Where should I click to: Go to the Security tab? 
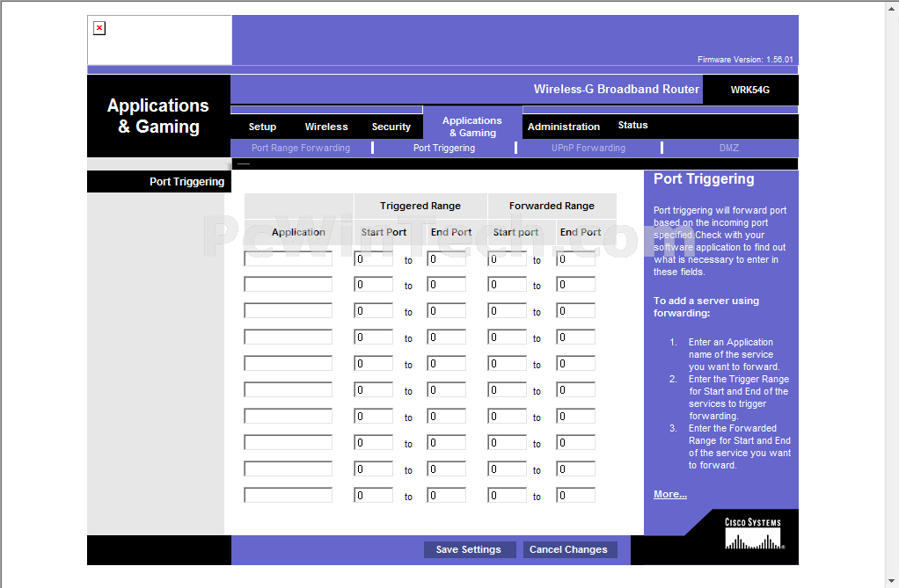coord(391,127)
